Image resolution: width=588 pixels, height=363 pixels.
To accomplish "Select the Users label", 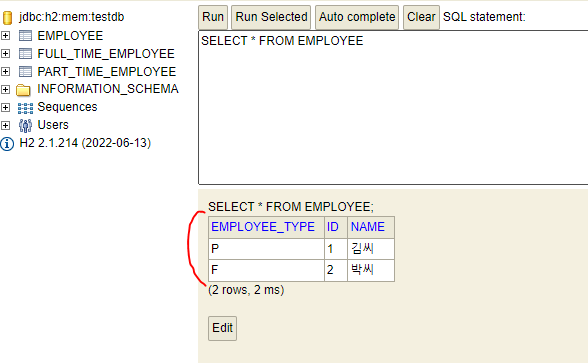I will [53, 125].
